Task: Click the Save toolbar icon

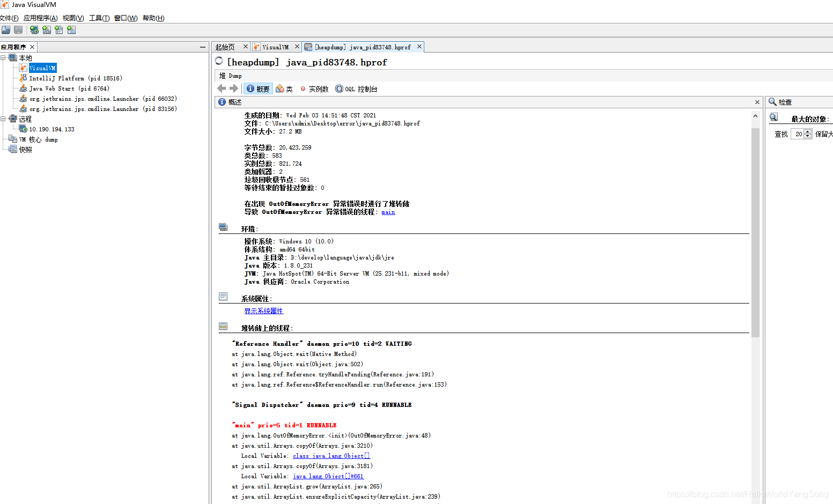Action: (x=18, y=30)
